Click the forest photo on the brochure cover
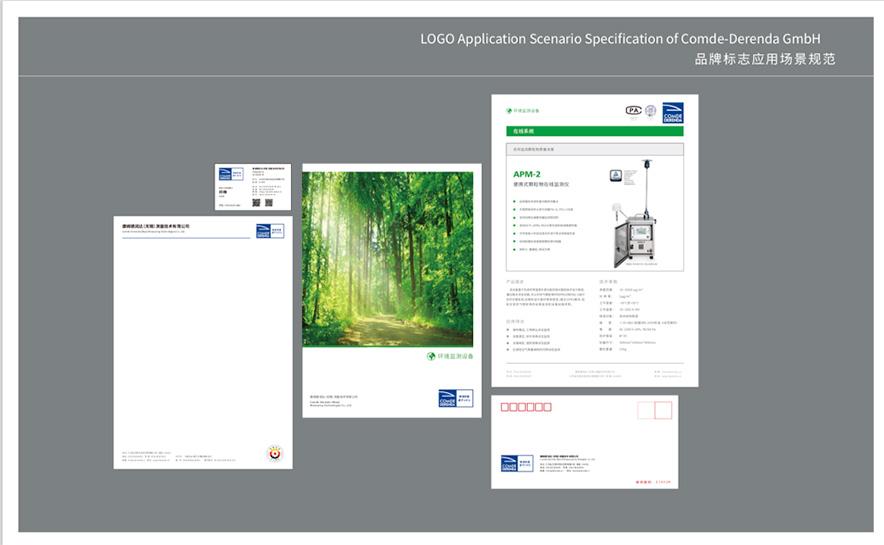This screenshot has height=545, width=884. pyautogui.click(x=387, y=258)
